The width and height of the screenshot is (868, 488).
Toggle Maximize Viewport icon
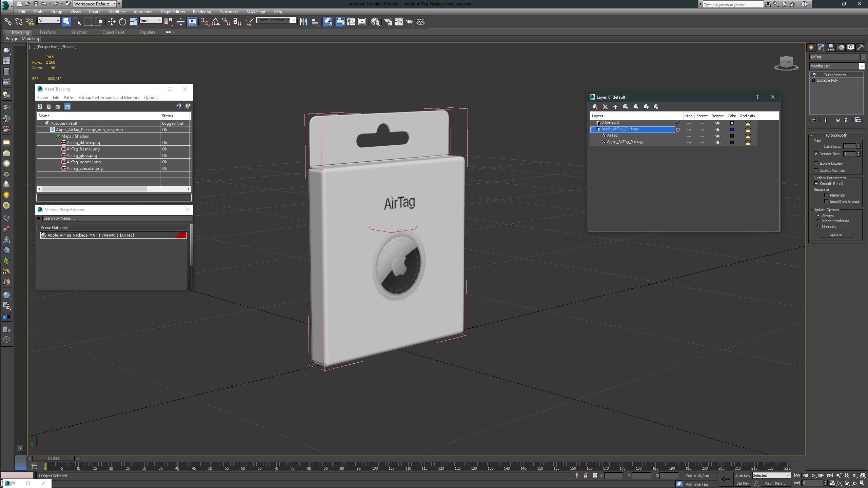(862, 483)
